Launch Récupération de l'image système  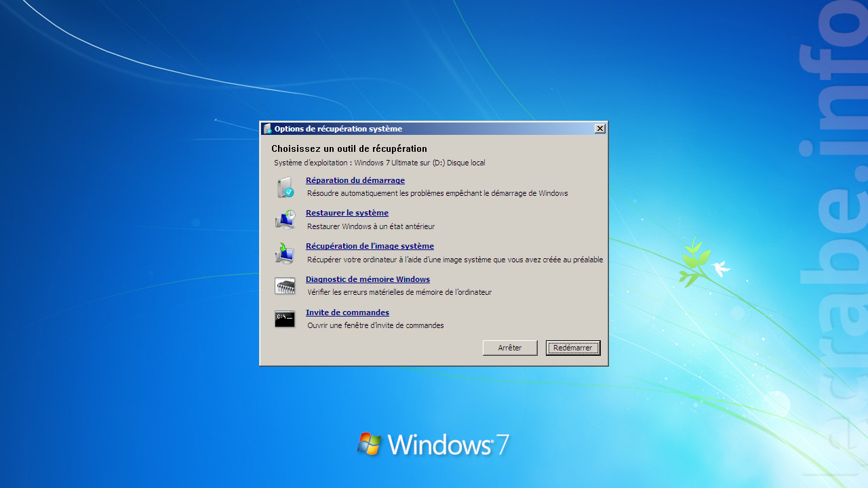[370, 246]
